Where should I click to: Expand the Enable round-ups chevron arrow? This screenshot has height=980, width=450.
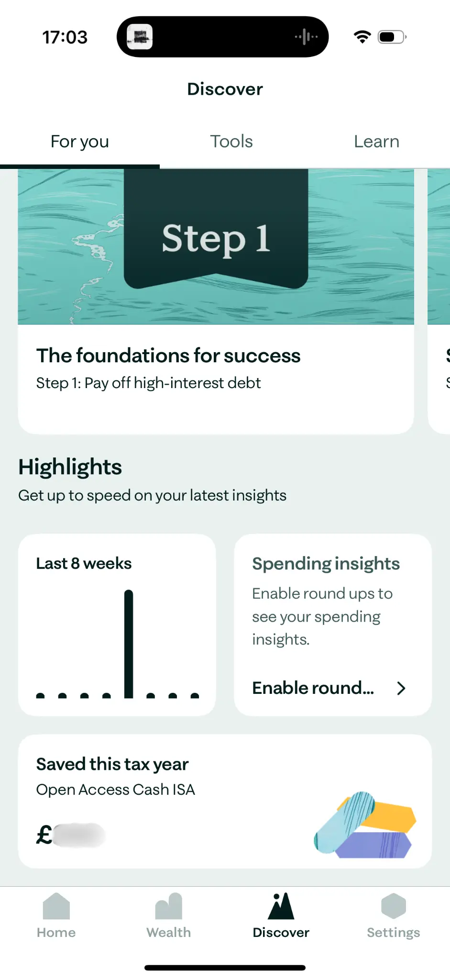[401, 688]
